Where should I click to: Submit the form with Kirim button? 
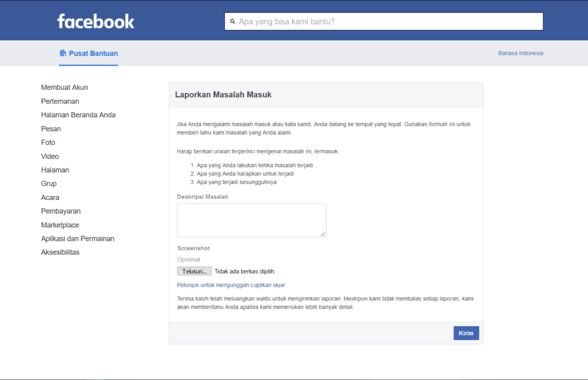coord(466,333)
